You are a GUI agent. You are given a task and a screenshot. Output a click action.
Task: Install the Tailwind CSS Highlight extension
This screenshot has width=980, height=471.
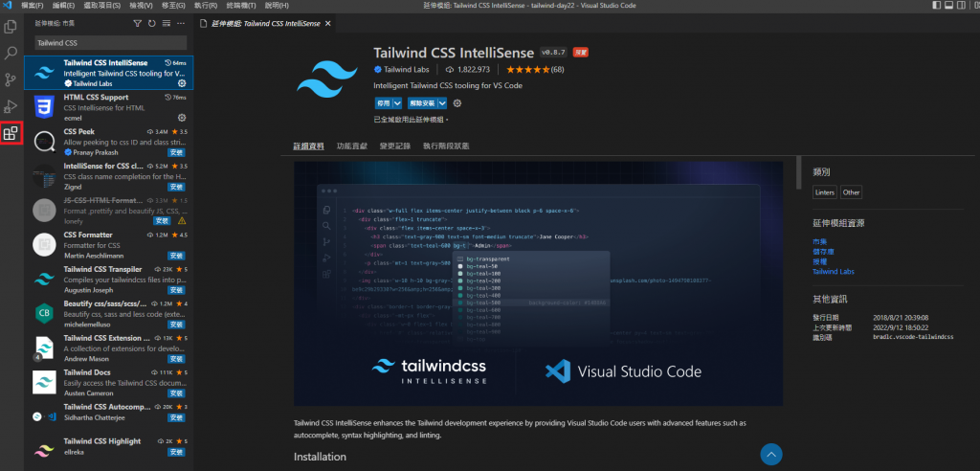176,452
